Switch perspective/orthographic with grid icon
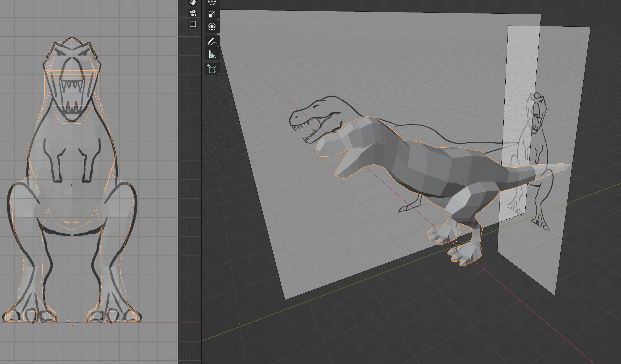The width and height of the screenshot is (621, 364). click(193, 24)
